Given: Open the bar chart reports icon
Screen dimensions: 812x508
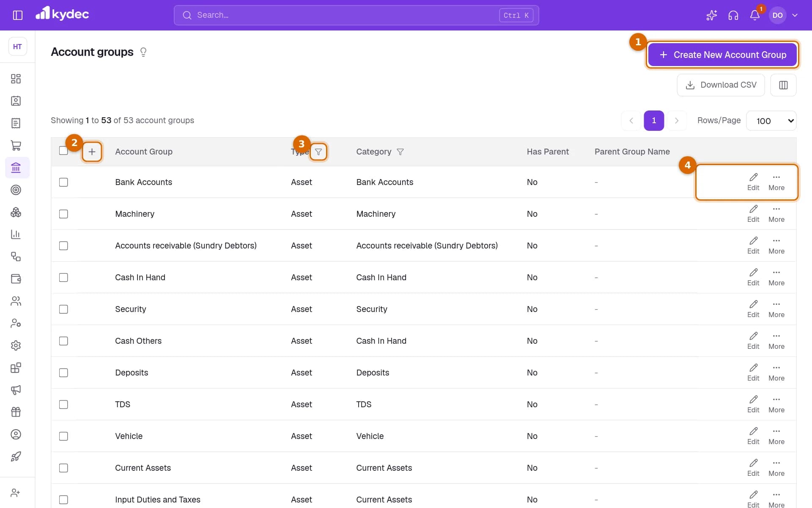Looking at the screenshot, I should pyautogui.click(x=16, y=235).
